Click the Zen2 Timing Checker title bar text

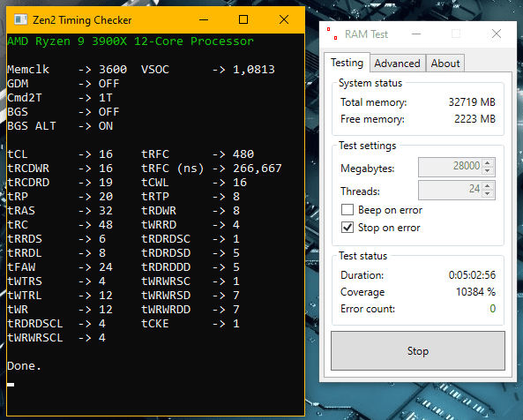(x=82, y=20)
